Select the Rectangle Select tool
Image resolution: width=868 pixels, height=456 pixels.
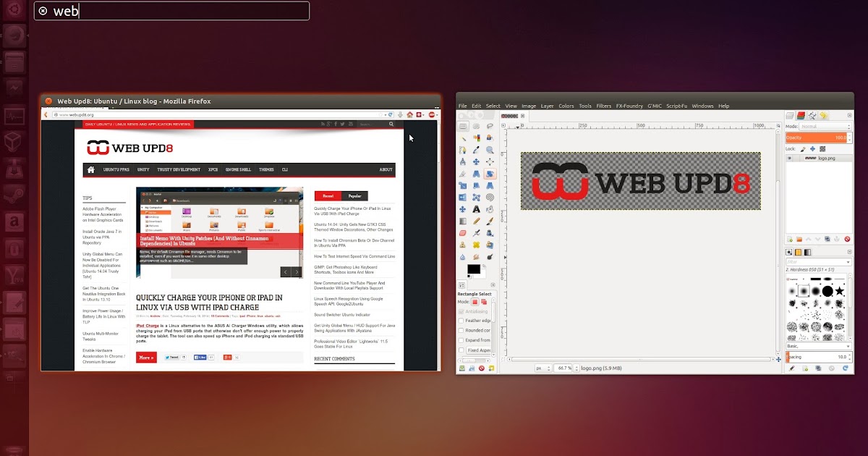pos(463,126)
